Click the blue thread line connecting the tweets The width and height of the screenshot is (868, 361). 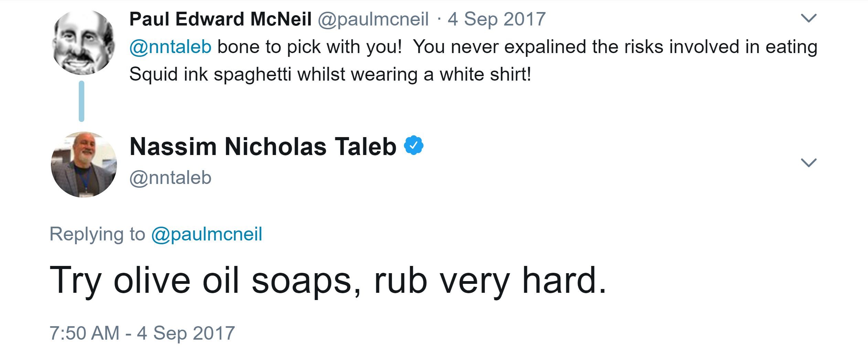click(82, 101)
